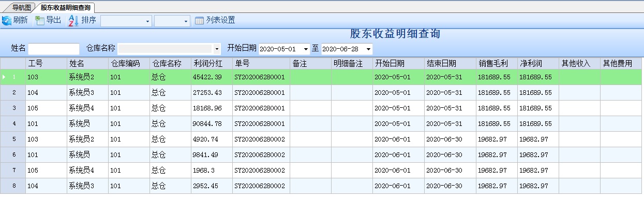
Task: Click profit share value 2952.45
Action: pyautogui.click(x=205, y=186)
